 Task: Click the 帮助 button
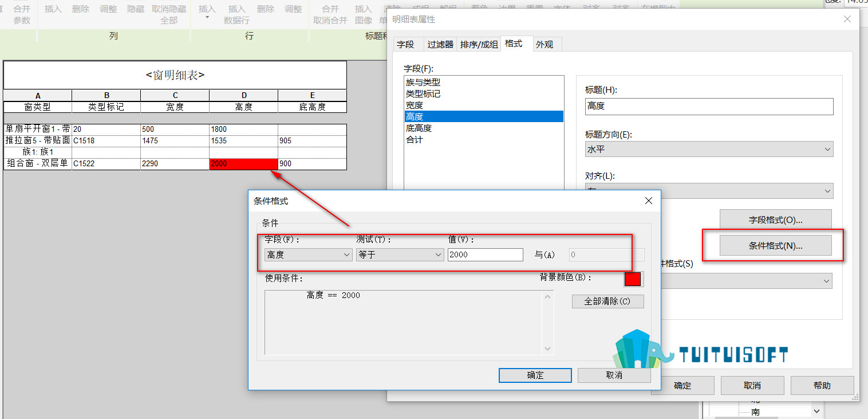pyautogui.click(x=822, y=385)
